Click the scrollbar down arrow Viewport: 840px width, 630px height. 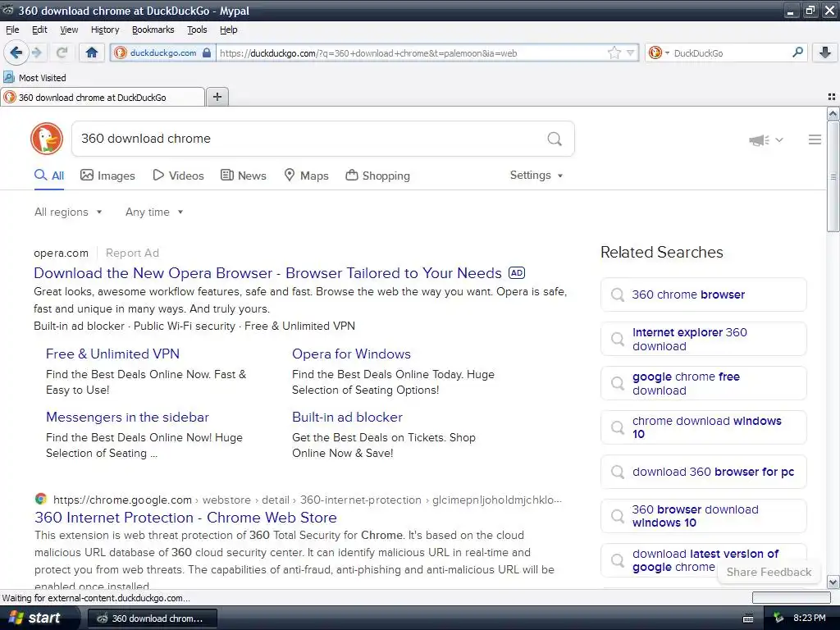tap(833, 582)
